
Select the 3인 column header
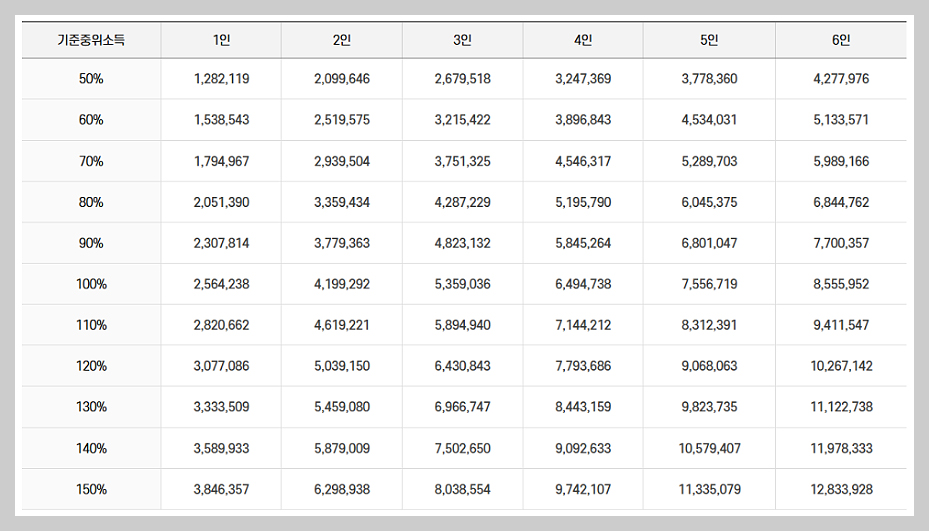coord(463,40)
